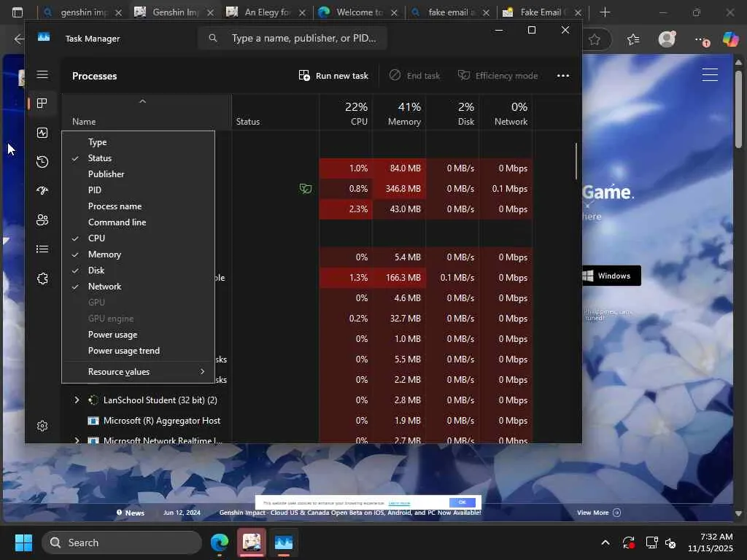Open App history icon in sidebar
Image resolution: width=747 pixels, height=560 pixels.
pyautogui.click(x=42, y=162)
